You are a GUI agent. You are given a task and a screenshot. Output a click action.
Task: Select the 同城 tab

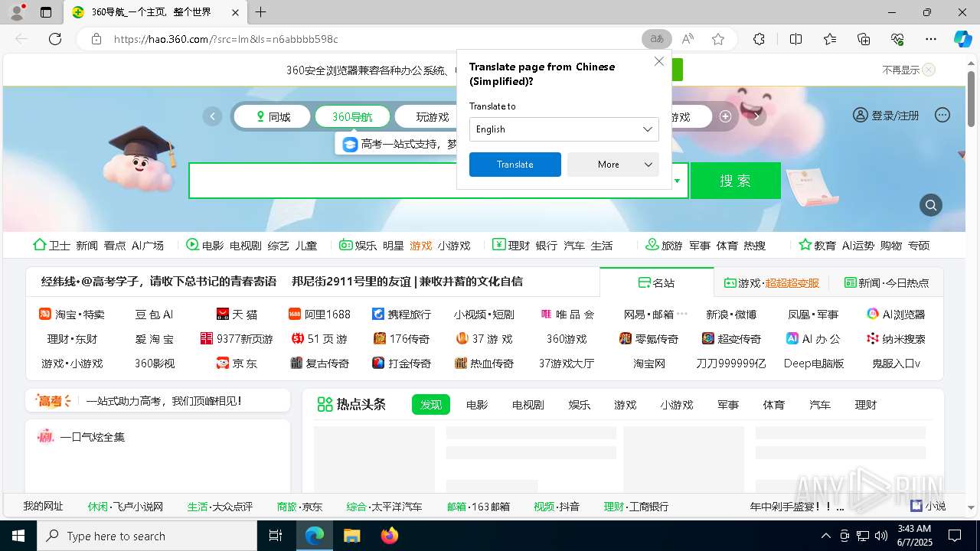pos(273,117)
